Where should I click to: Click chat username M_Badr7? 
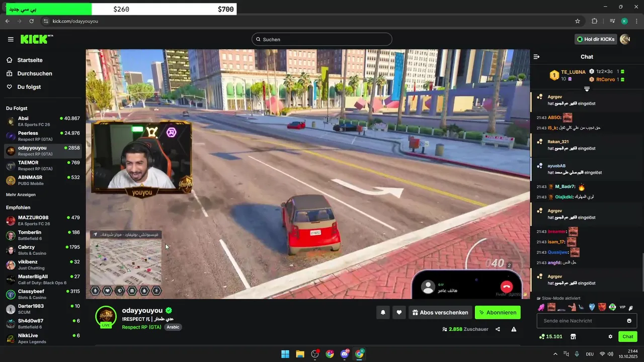(565, 187)
